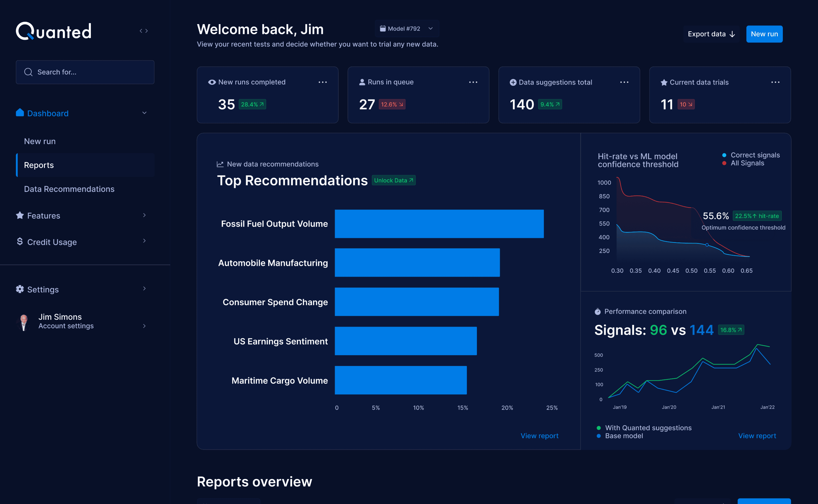Open Settings in sidebar
The height and width of the screenshot is (504, 818).
coord(43,289)
